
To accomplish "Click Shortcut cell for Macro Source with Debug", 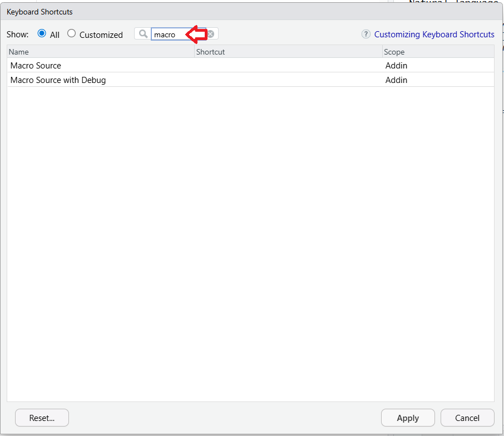I will pyautogui.click(x=288, y=80).
